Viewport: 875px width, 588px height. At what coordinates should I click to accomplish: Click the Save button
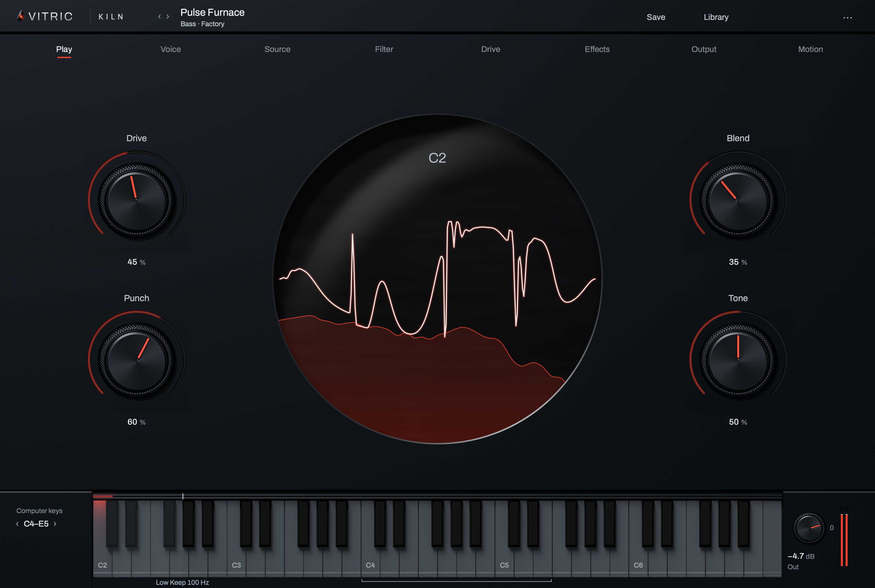656,17
